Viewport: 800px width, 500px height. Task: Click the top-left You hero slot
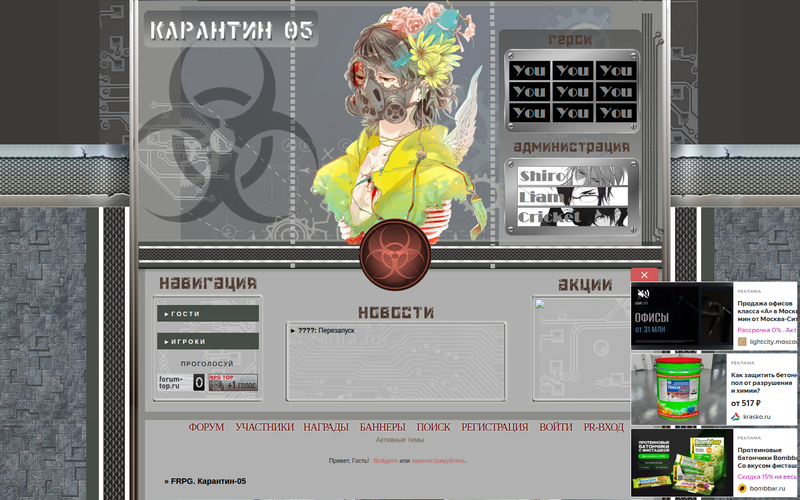(x=528, y=71)
